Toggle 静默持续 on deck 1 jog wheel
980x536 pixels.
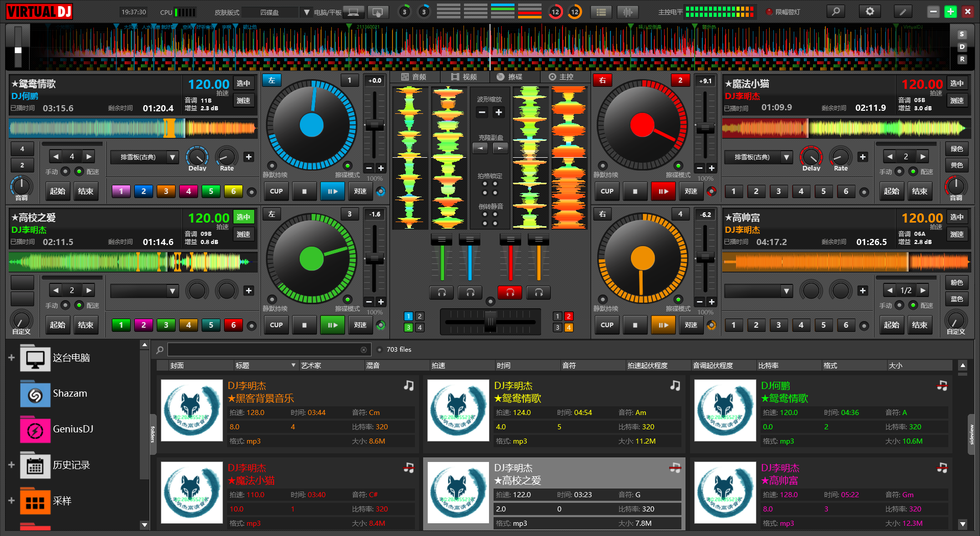click(272, 166)
